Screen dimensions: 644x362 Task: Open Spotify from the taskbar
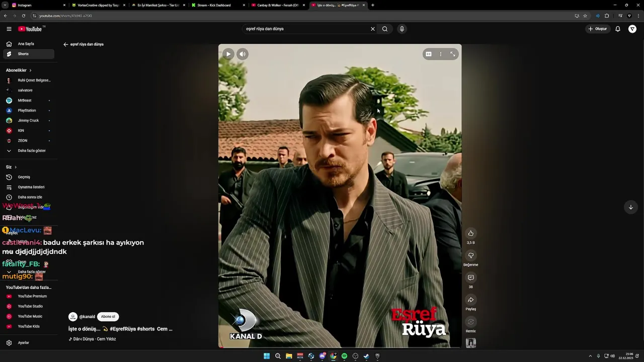point(344,356)
